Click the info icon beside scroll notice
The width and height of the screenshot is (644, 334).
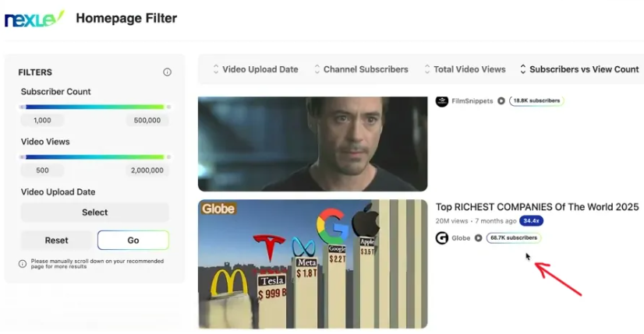(23, 264)
